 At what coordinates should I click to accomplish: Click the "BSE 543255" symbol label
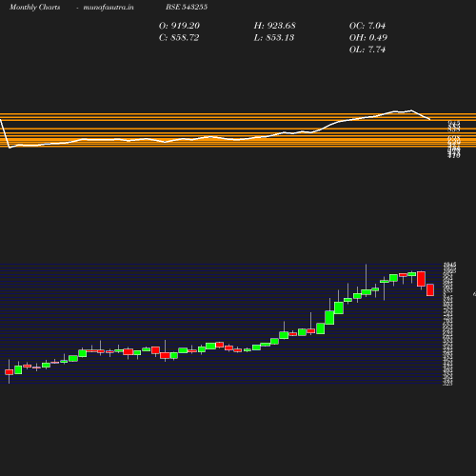[x=187, y=7]
